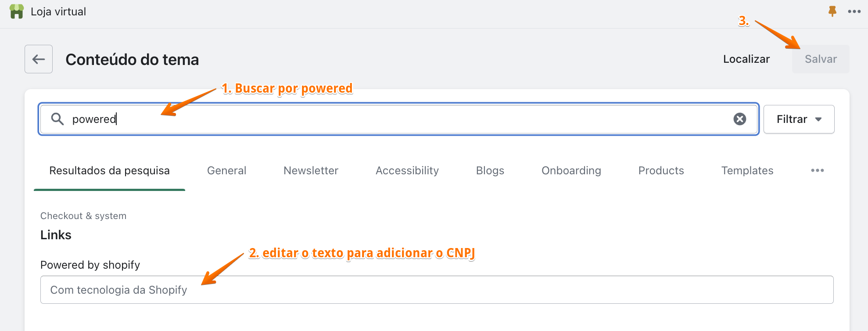This screenshot has height=331, width=868.
Task: Select the Accessibility tab
Action: point(407,170)
